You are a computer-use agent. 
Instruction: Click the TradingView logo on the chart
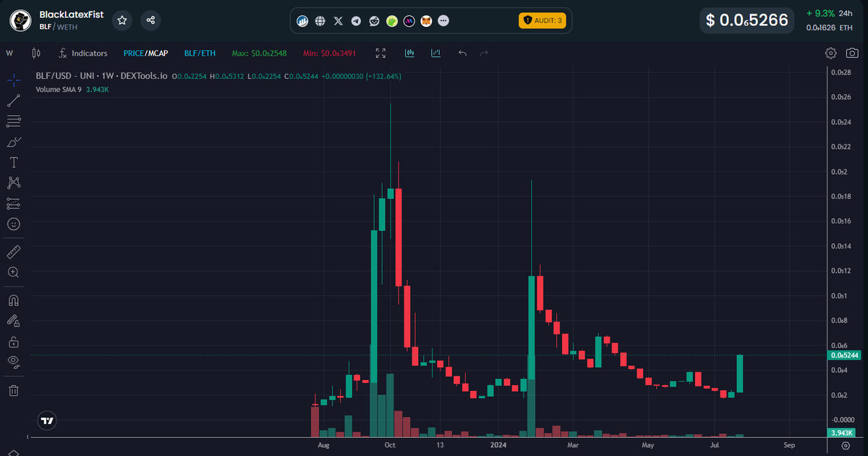[x=47, y=421]
